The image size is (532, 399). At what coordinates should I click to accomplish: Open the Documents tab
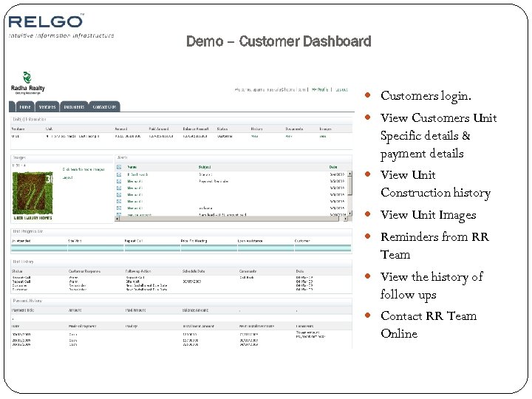[x=74, y=106]
